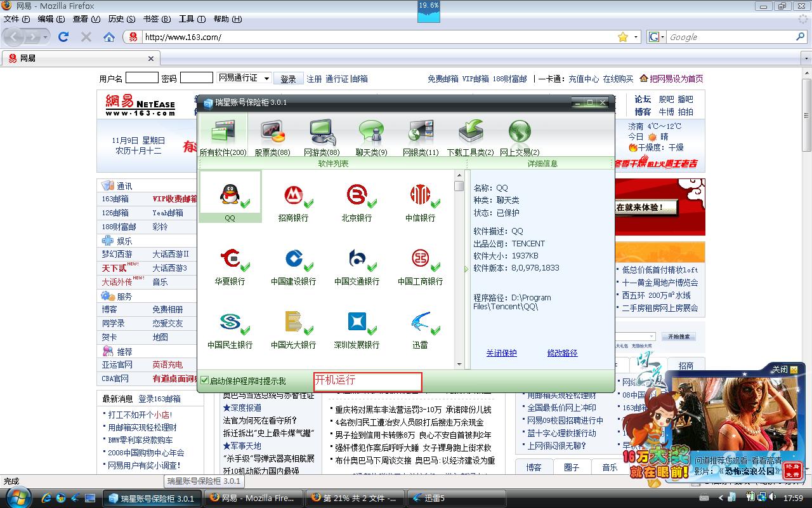Select 华夏银行 in the software list
The image size is (812, 508).
point(230,266)
